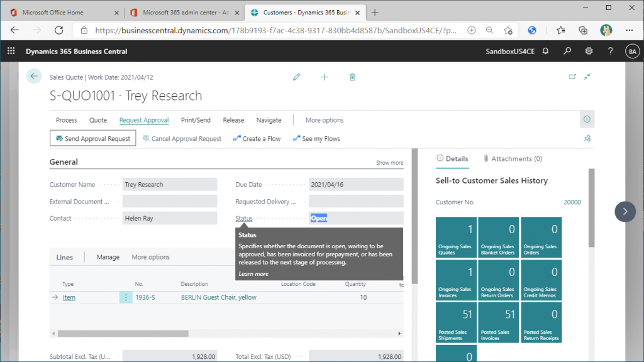Open page in new window icon
The image size is (644, 362).
[x=572, y=77]
